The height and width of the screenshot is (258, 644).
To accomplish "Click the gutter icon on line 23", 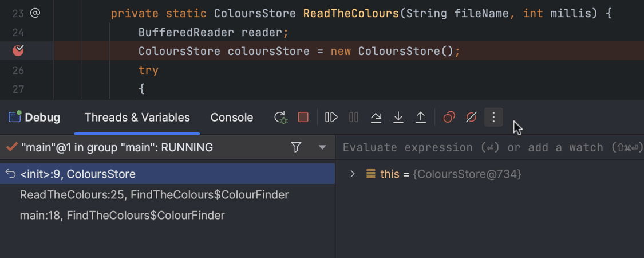I will point(35,13).
